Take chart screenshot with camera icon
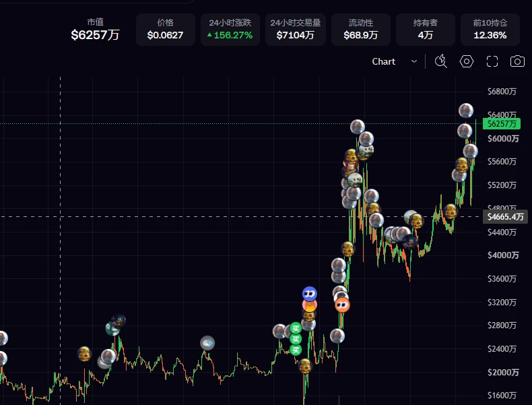 tap(517, 61)
